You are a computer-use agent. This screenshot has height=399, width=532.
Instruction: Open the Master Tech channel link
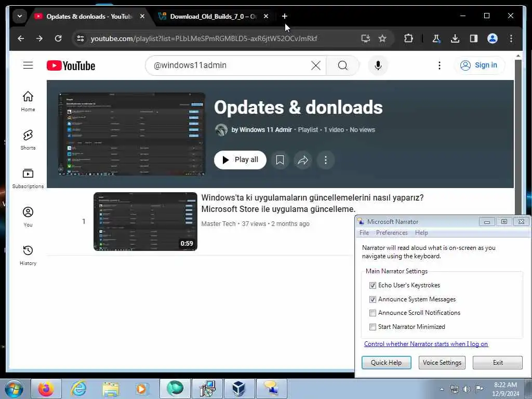pos(219,223)
